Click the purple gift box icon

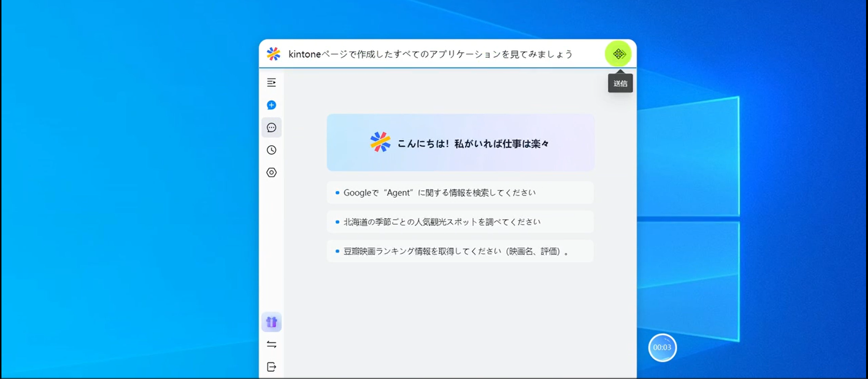pos(272,322)
